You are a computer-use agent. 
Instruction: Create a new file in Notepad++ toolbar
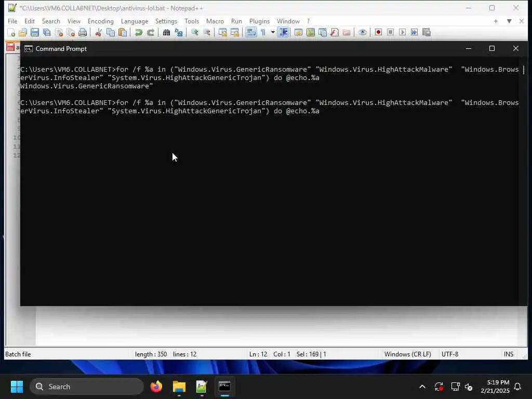11,33
